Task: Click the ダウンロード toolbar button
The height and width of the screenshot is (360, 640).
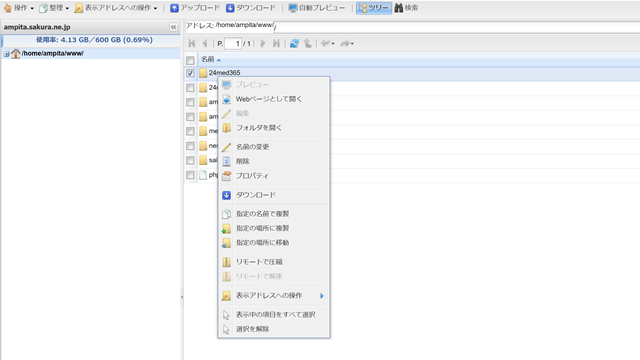Action: point(251,8)
